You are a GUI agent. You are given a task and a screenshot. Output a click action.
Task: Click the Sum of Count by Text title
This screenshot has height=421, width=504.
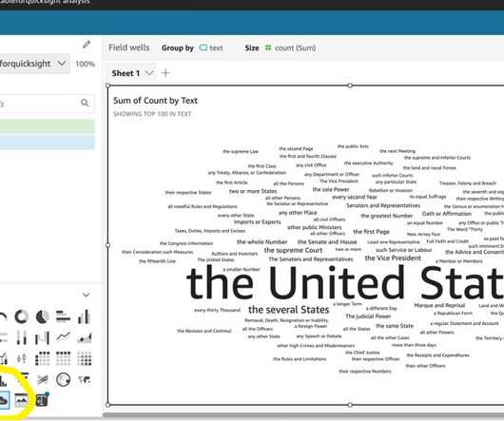[x=155, y=101]
